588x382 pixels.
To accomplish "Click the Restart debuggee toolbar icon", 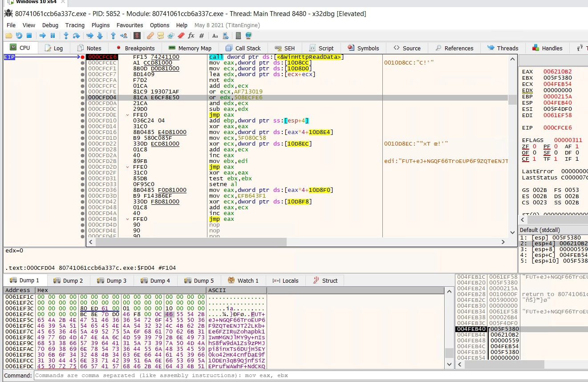I will (x=19, y=36).
